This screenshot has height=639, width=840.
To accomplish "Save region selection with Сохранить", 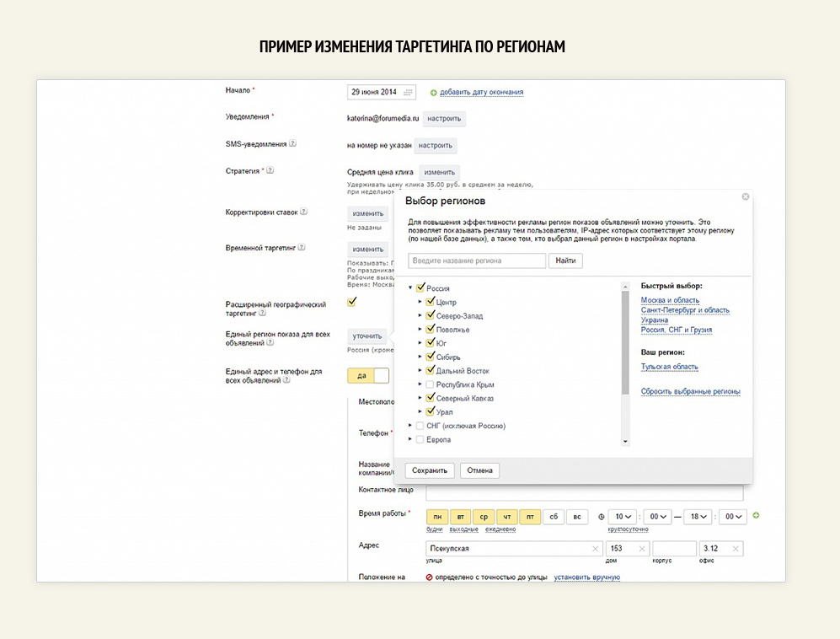I will point(430,470).
